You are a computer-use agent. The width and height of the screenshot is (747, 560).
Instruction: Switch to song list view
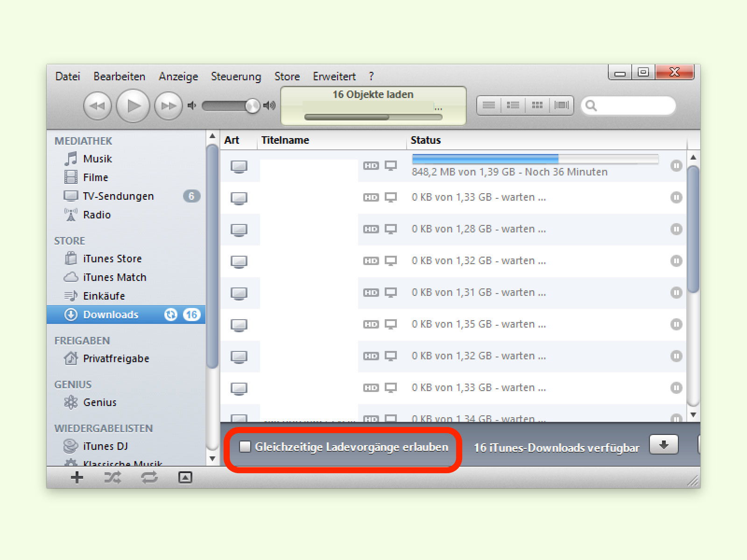[489, 105]
